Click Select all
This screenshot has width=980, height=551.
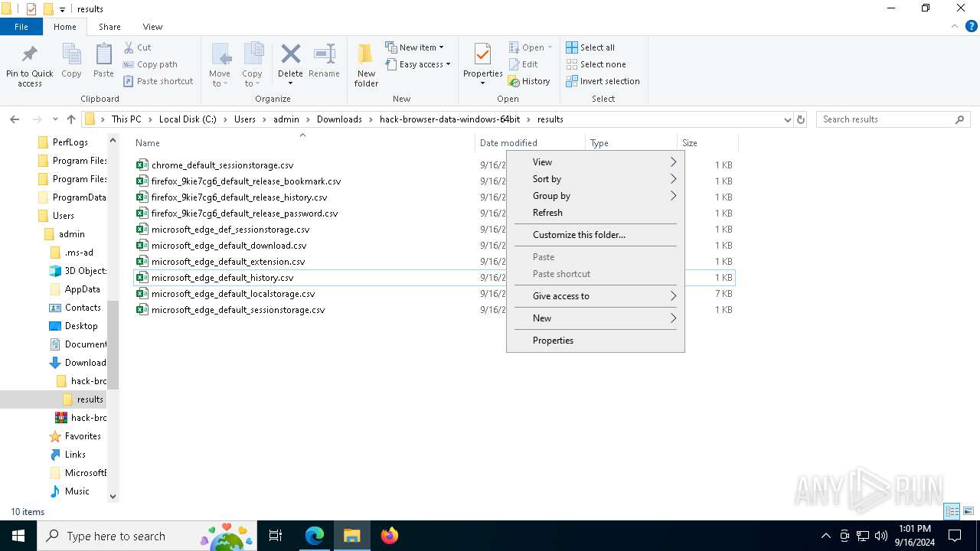click(590, 47)
